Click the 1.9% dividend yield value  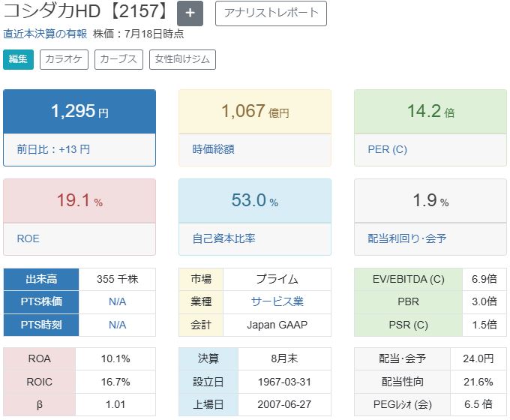[430, 200]
